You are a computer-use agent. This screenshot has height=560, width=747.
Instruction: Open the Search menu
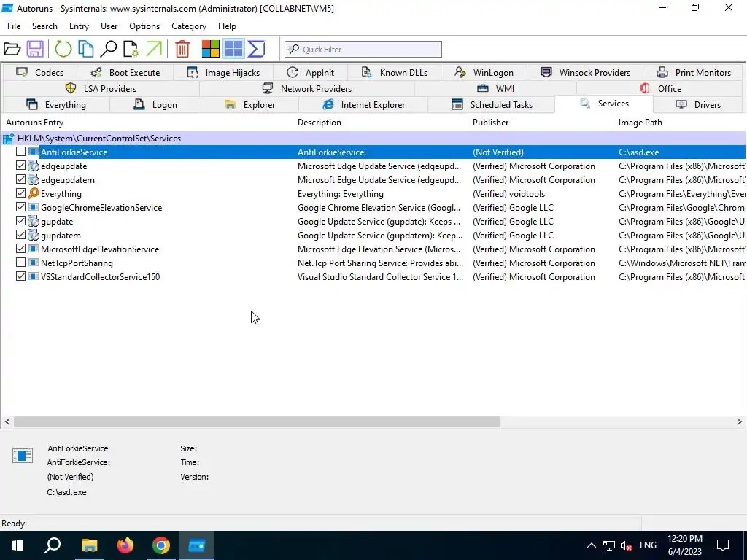(44, 26)
